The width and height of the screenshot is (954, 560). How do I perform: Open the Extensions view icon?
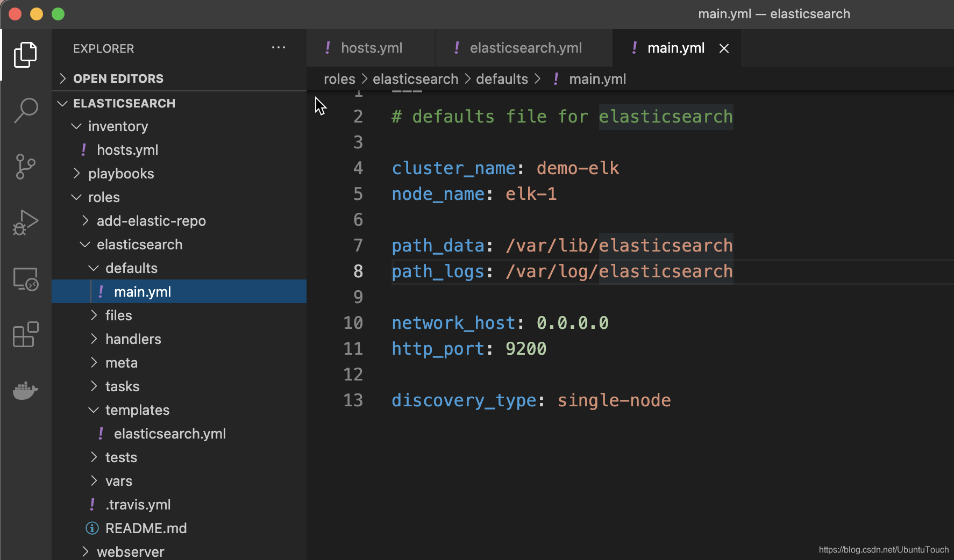click(25, 335)
